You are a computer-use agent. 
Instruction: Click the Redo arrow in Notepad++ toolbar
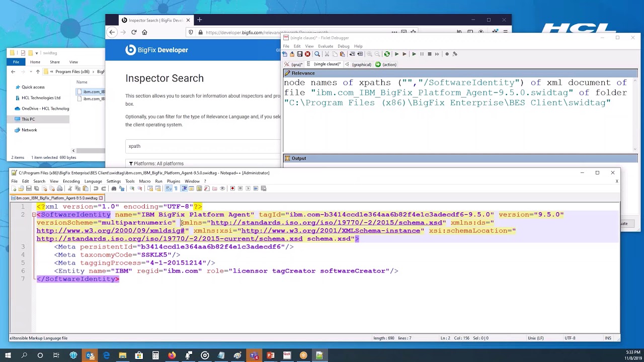click(x=103, y=189)
